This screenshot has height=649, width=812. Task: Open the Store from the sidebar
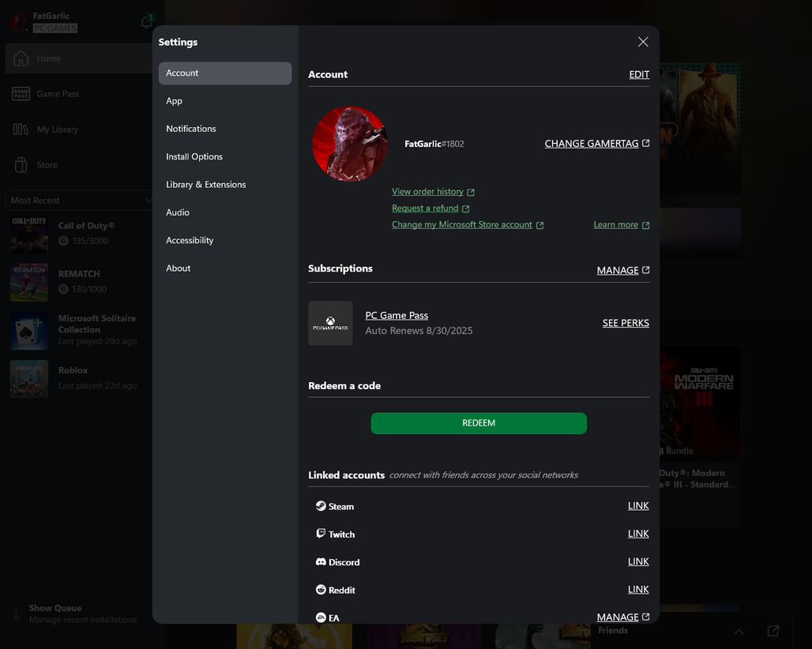click(79, 165)
